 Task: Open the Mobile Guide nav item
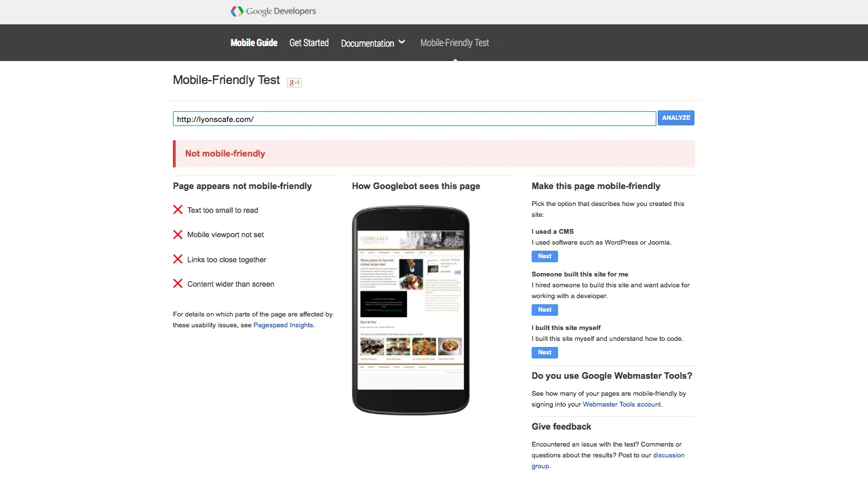coord(254,43)
